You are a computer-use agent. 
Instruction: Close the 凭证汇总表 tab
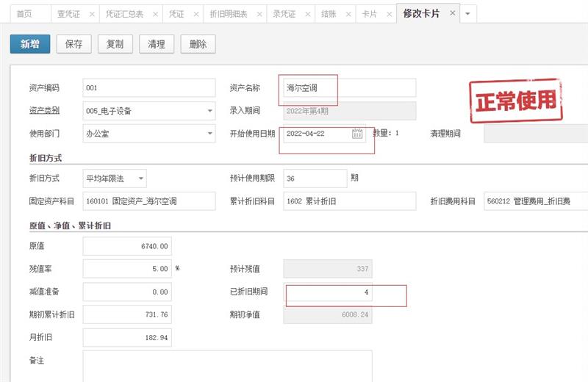point(154,14)
